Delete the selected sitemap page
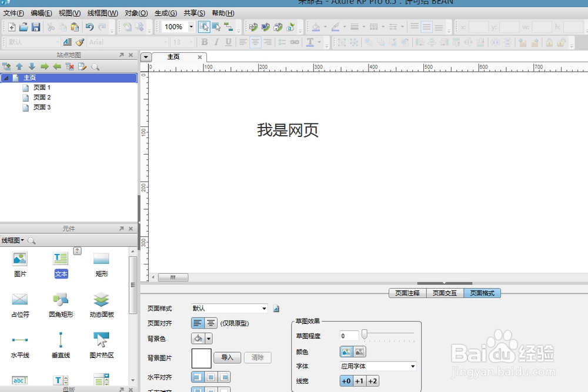588x392 pixels. (x=70, y=67)
